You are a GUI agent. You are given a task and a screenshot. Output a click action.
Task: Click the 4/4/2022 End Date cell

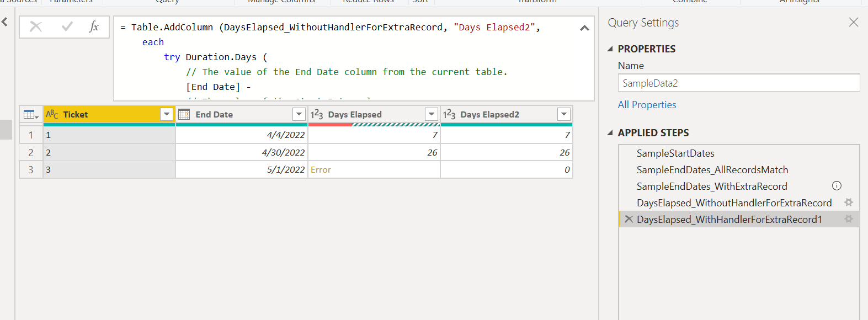coord(242,135)
